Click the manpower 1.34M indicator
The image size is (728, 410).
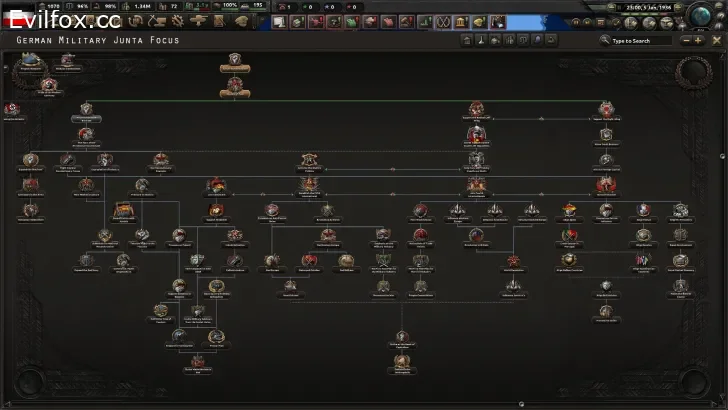click(x=141, y=6)
